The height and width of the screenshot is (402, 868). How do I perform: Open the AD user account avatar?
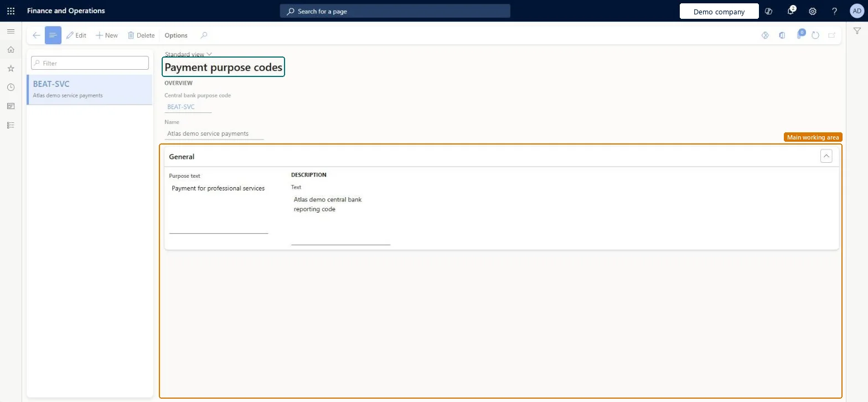[857, 11]
